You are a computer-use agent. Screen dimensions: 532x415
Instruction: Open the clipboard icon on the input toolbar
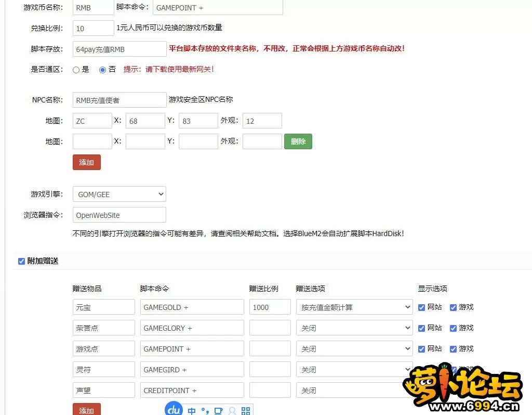[219, 410]
